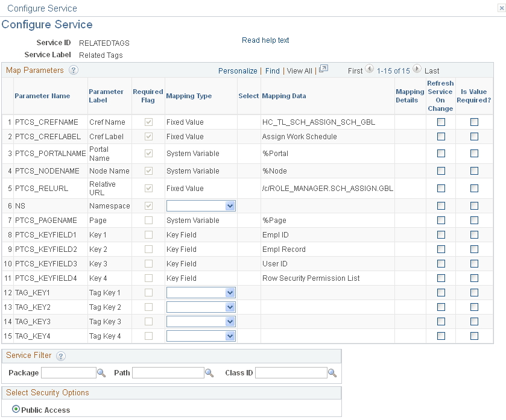Viewport: 506px width, 420px height.
Task: Click the First navigation arrow
Action: click(355, 71)
